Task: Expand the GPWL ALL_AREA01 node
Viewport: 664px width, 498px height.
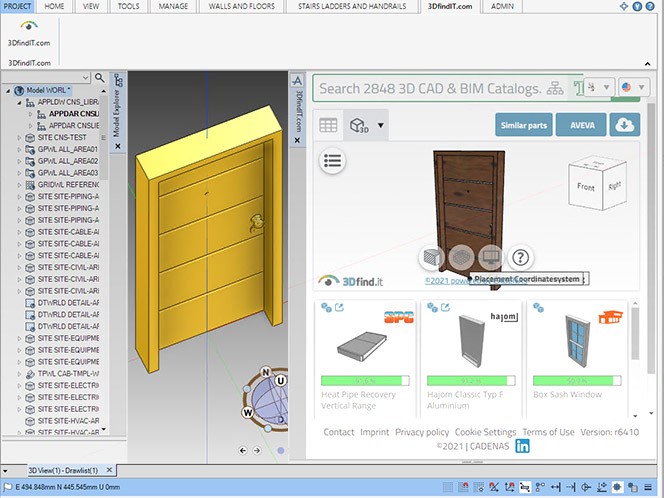Action: point(19,149)
